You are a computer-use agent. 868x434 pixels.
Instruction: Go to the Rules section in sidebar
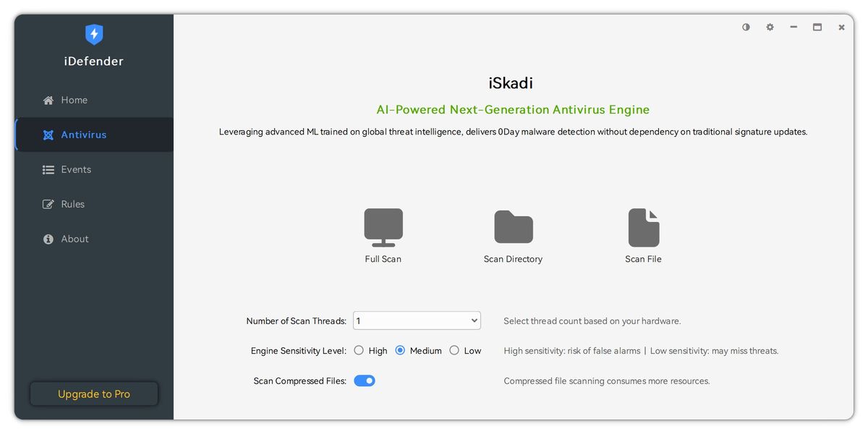point(72,205)
